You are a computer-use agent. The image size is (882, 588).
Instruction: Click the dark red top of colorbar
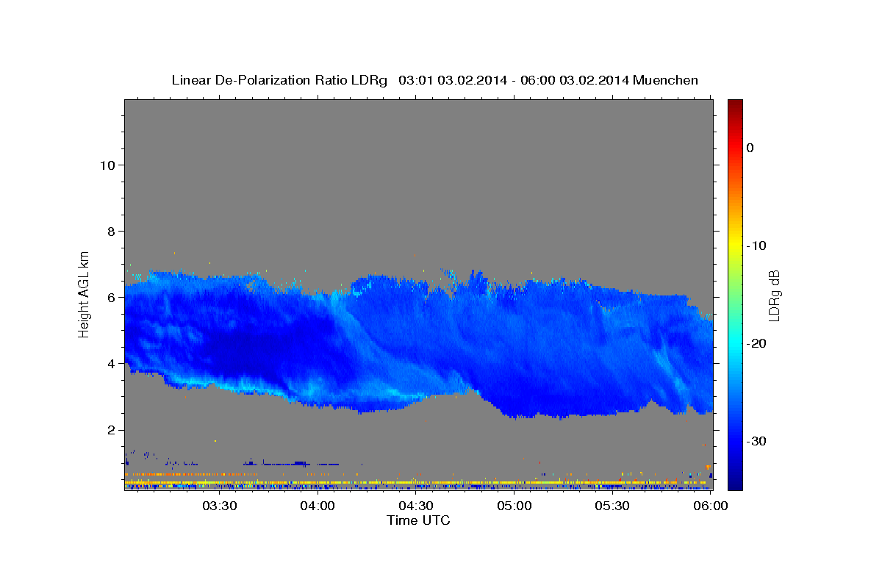(x=735, y=104)
